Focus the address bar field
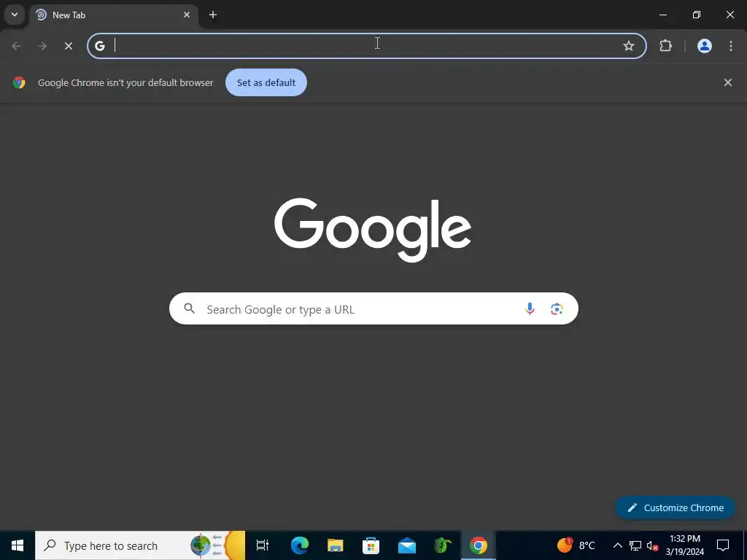747x560 pixels. [x=367, y=46]
